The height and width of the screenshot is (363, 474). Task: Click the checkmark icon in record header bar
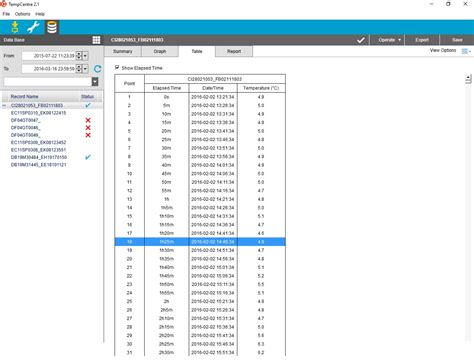[x=360, y=40]
